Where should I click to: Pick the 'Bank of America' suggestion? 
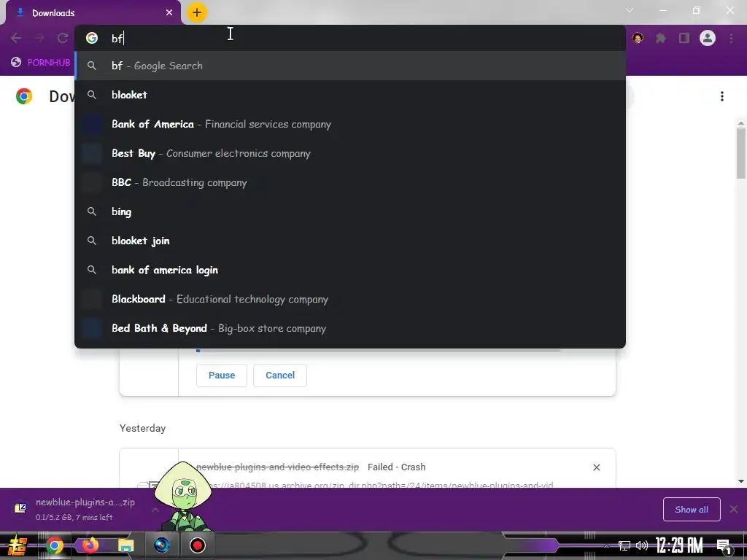pos(350,124)
